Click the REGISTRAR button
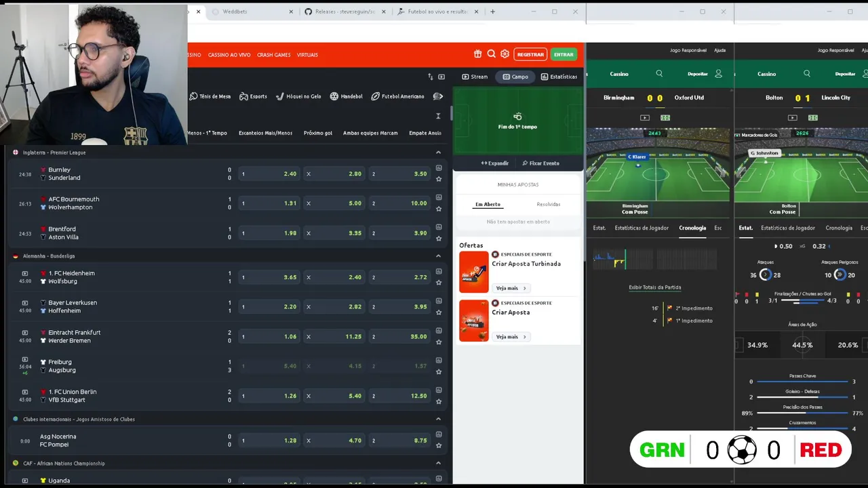 coord(530,54)
